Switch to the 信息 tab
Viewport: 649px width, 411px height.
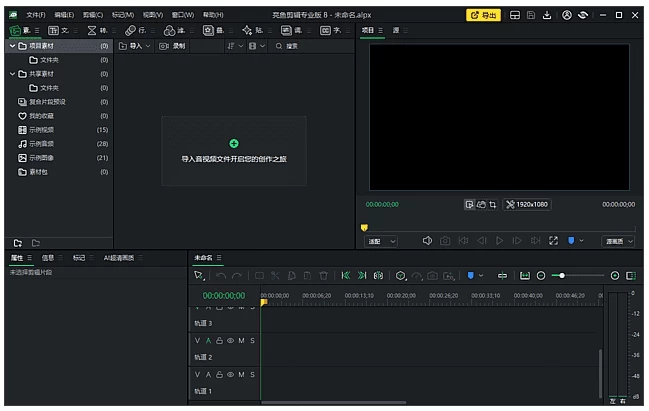(x=48, y=258)
